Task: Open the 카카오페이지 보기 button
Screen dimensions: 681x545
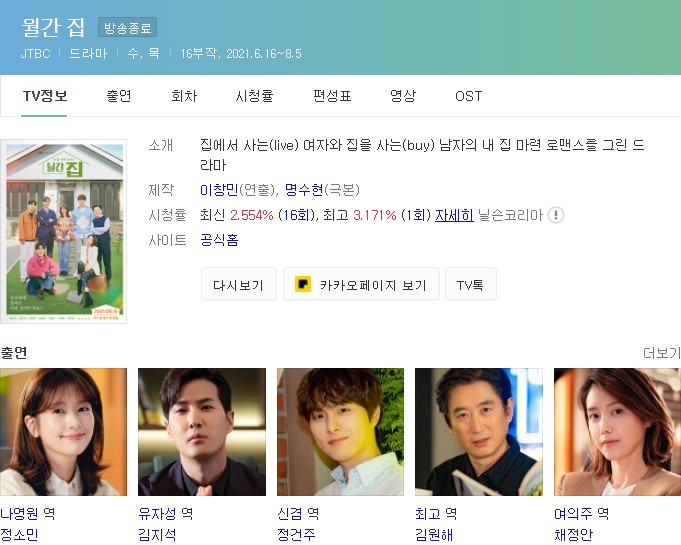Action: (x=361, y=284)
